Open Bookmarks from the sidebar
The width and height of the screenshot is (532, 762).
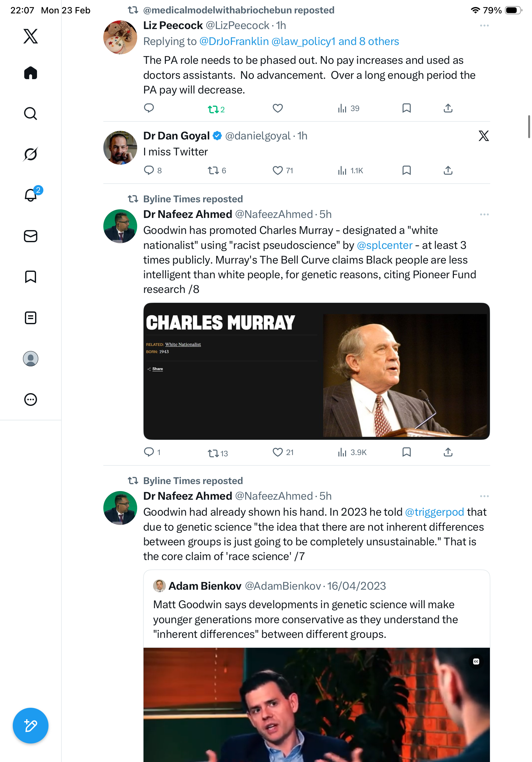pos(31,277)
